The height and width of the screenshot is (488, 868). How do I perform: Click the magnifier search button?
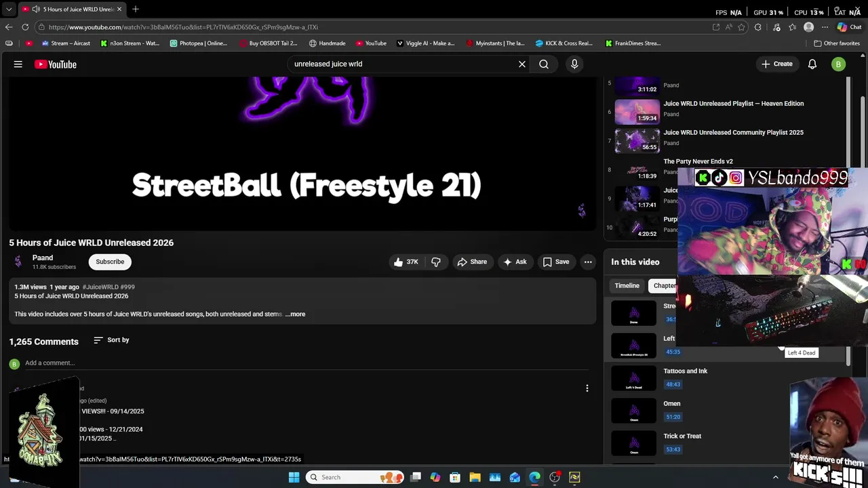pyautogui.click(x=544, y=64)
